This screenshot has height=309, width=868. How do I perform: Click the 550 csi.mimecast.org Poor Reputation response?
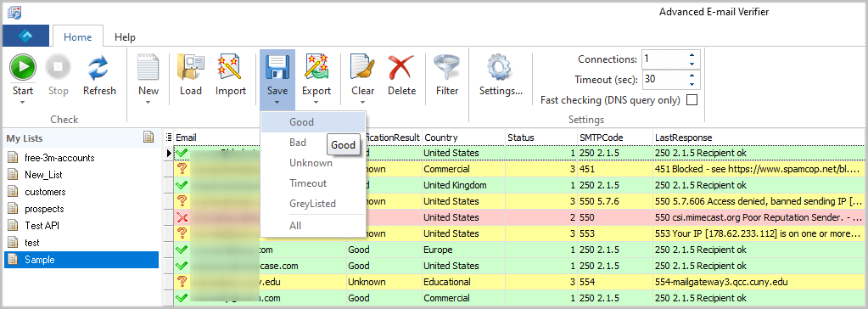pyautogui.click(x=759, y=217)
